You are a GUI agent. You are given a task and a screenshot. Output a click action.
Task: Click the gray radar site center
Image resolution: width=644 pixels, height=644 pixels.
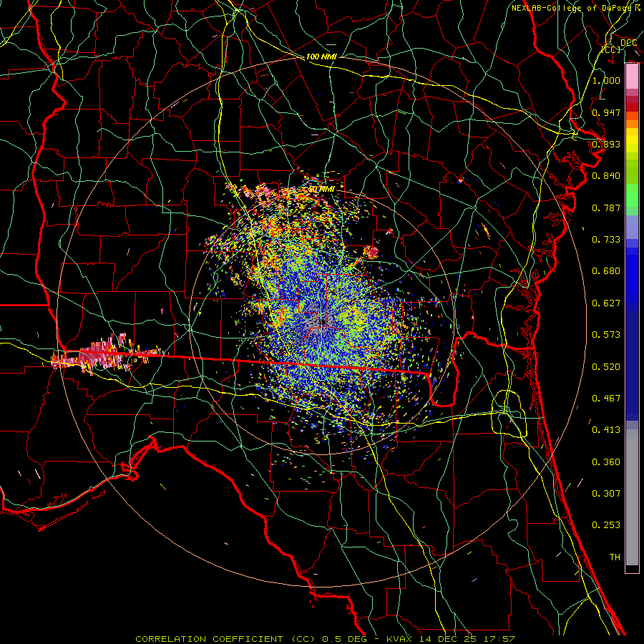click(321, 322)
